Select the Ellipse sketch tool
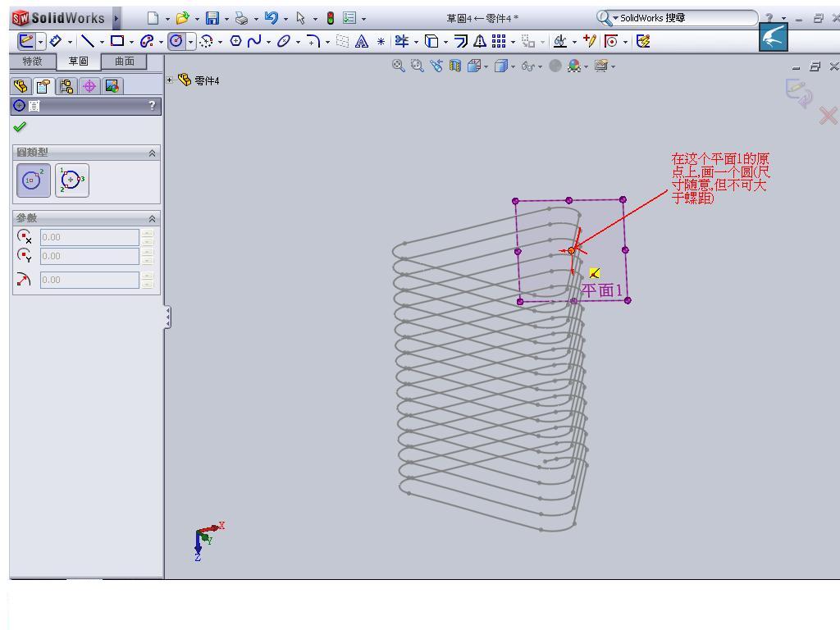Screen dimensions: 840x630 [x=283, y=41]
